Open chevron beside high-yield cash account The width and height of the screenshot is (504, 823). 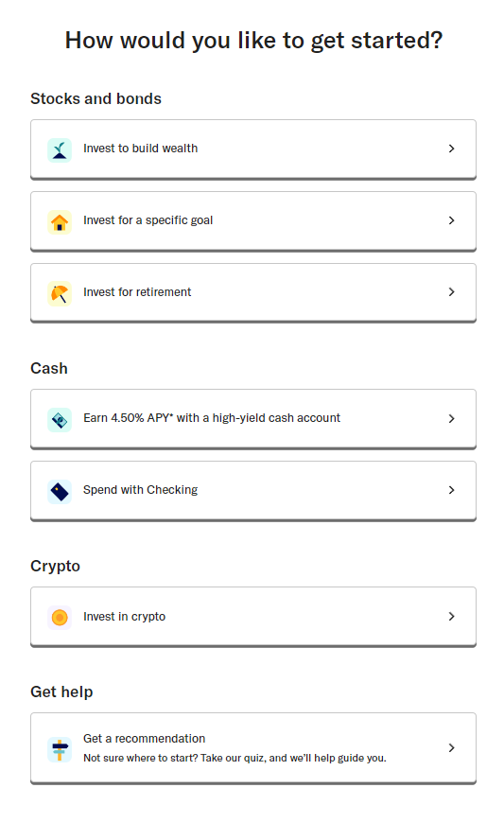click(452, 418)
